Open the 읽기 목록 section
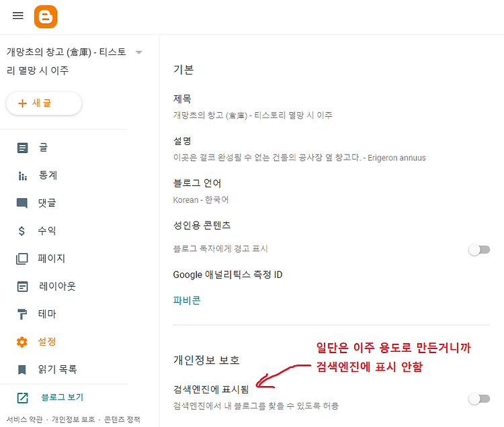Screen dimensions: 504x427 coord(58,369)
